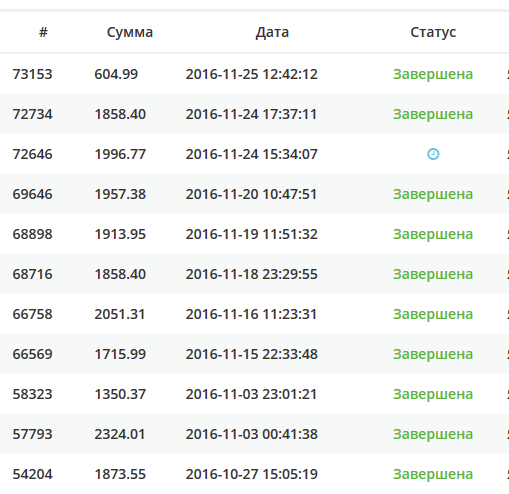Image resolution: width=509 pixels, height=494 pixels.
Task: Select amount 1996.77 in pending row
Action: (120, 154)
